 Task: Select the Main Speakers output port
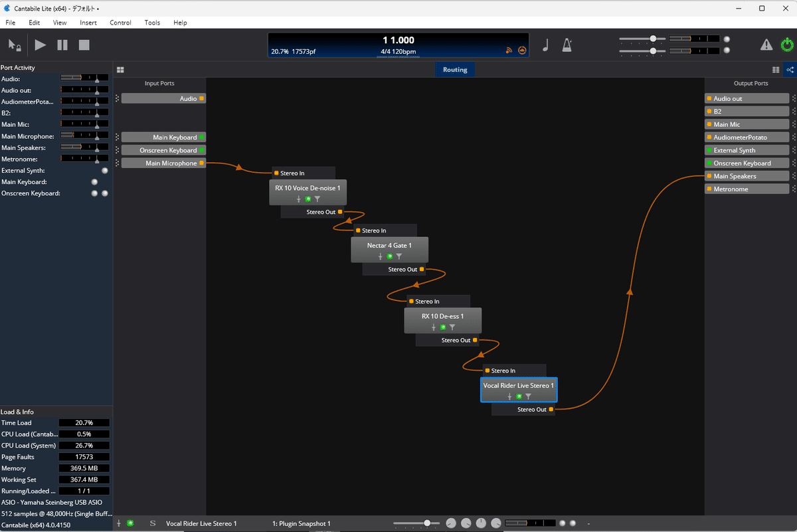[x=747, y=176]
